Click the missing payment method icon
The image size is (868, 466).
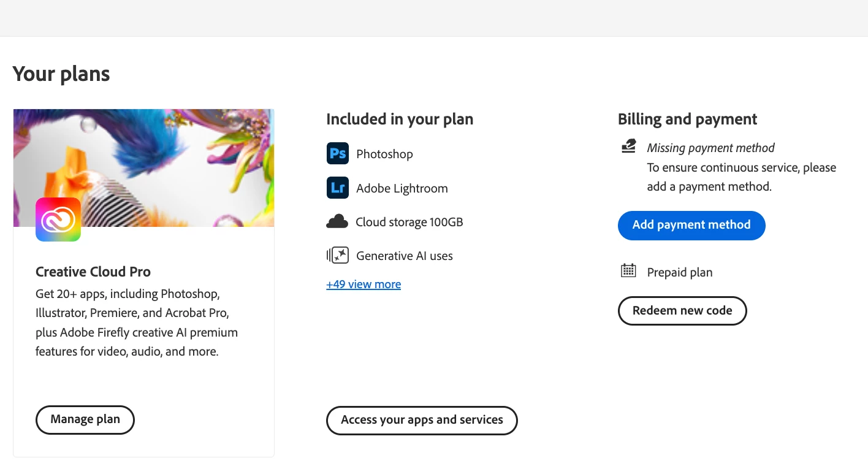point(628,147)
